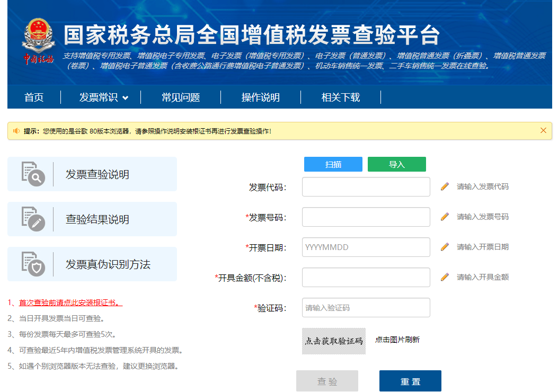The height and width of the screenshot is (392, 558).
Task: Open the 首页 menu item
Action: click(34, 97)
